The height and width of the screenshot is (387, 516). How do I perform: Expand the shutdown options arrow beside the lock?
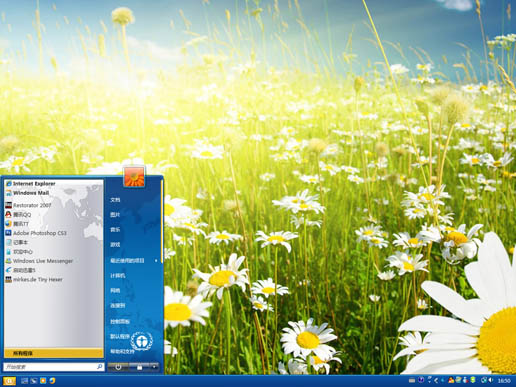154,367
